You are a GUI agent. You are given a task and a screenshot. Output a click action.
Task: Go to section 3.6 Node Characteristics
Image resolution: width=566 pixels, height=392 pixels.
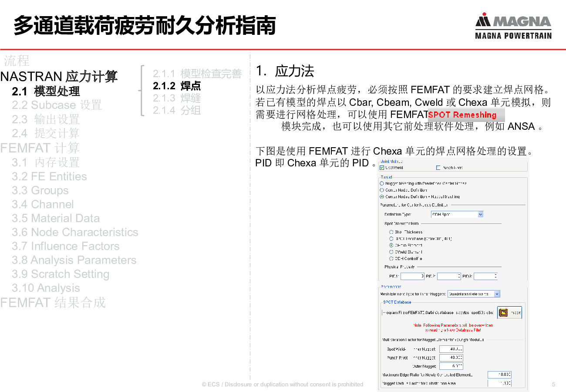[75, 232]
